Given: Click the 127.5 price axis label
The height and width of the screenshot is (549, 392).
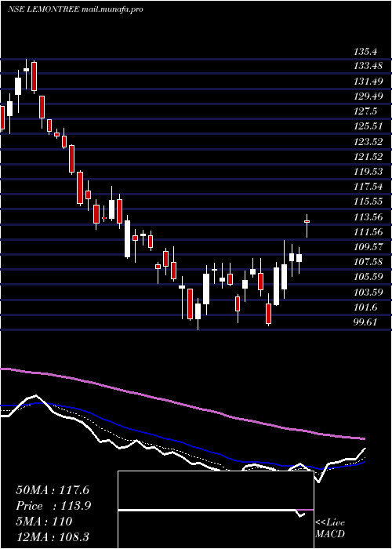Looking at the screenshot, I should [365, 111].
